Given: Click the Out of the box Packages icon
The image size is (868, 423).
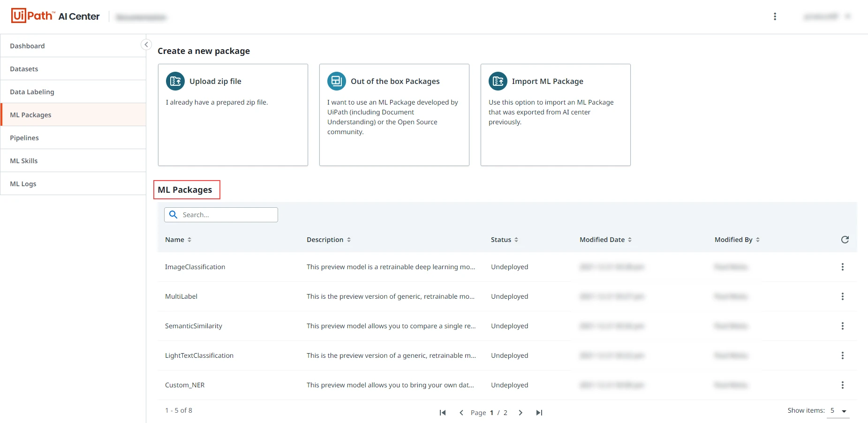Looking at the screenshot, I should click(337, 81).
